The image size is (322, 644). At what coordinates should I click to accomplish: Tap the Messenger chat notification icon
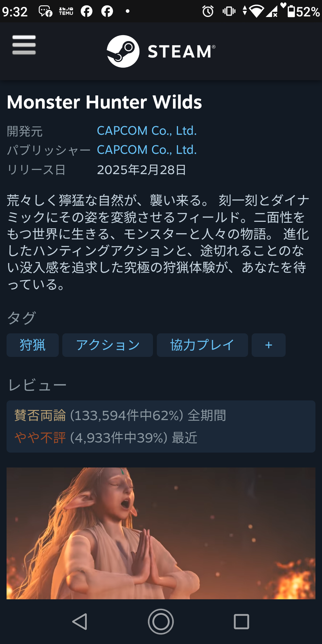click(46, 11)
